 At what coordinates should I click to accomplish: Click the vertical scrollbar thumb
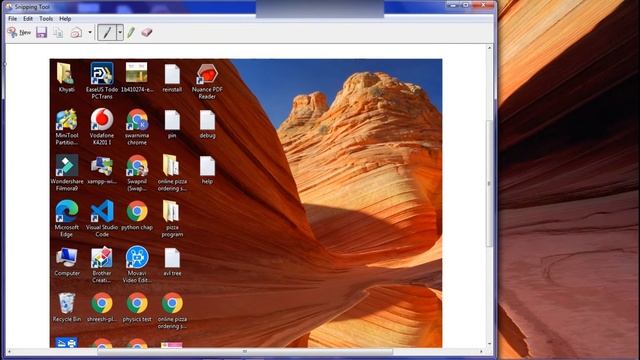(x=489, y=184)
